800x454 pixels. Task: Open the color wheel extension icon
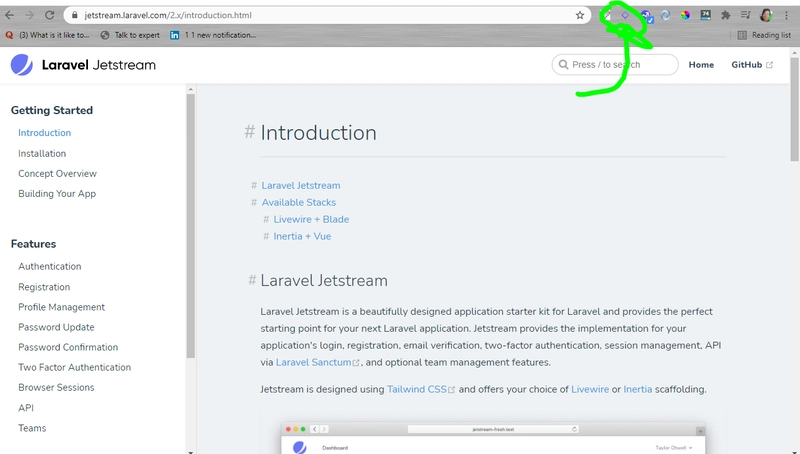click(x=685, y=15)
